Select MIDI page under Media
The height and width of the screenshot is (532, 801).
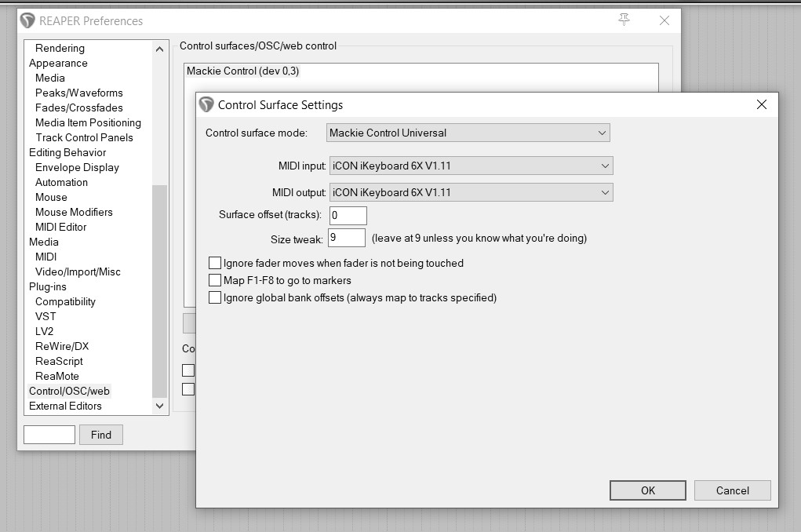coord(46,257)
